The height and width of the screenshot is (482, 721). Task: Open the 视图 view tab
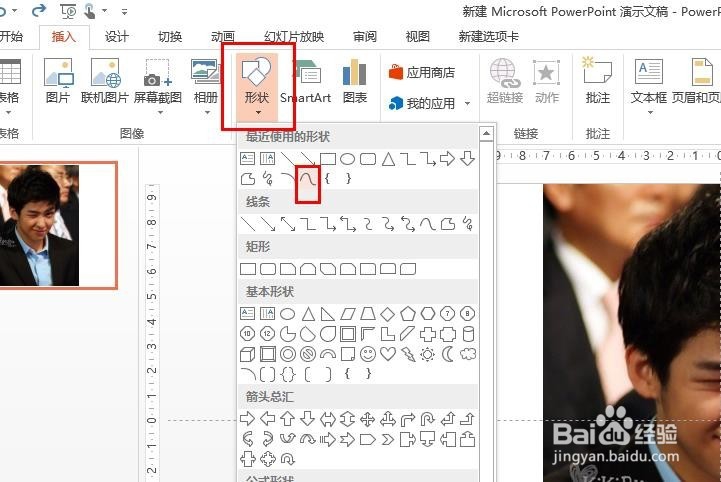click(x=418, y=36)
